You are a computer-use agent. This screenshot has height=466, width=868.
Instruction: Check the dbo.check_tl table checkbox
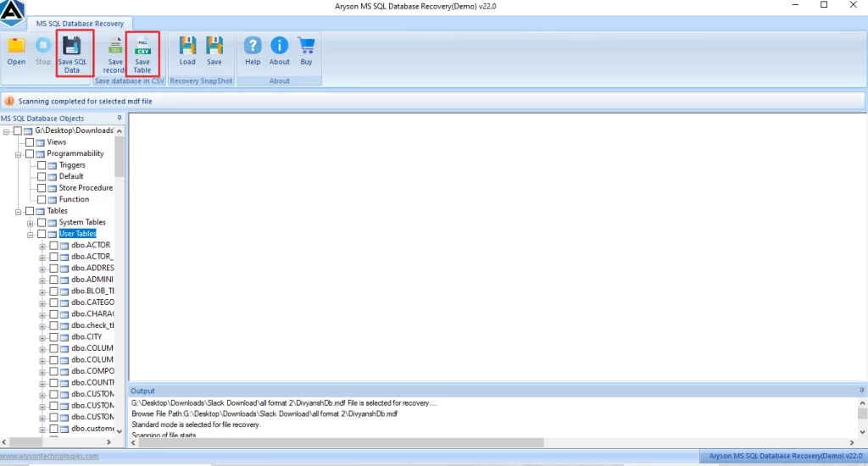pos(53,325)
